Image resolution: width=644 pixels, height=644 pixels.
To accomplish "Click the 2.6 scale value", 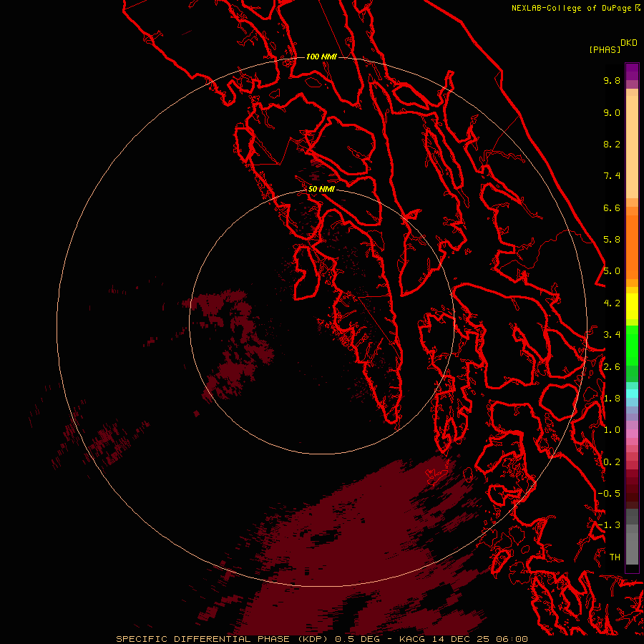I will coord(612,367).
